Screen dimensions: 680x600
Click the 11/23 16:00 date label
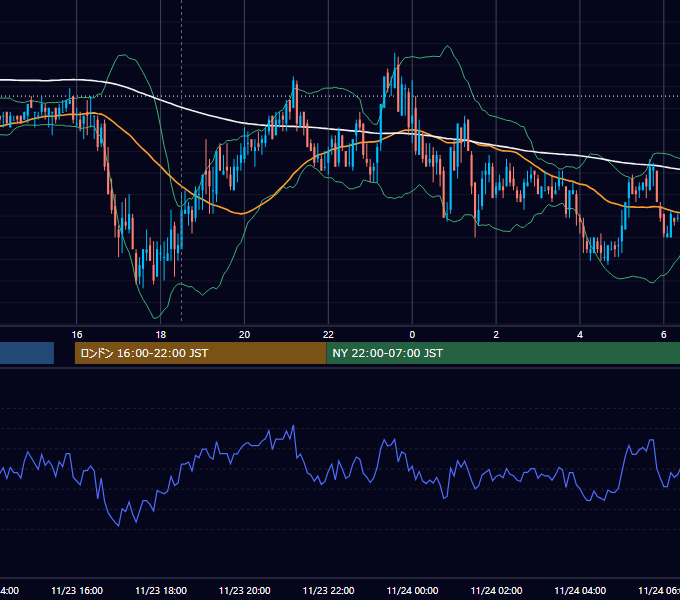(77, 590)
